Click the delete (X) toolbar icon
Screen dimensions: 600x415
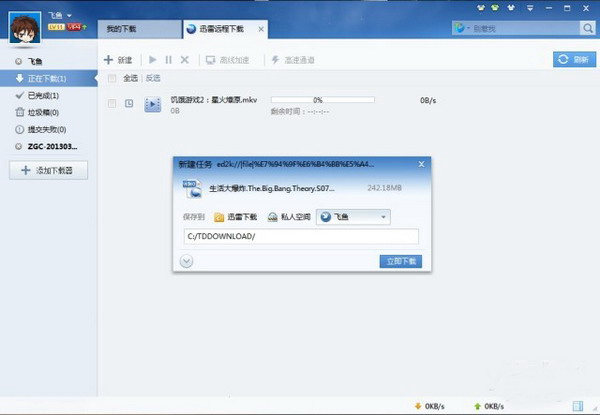pyautogui.click(x=184, y=60)
